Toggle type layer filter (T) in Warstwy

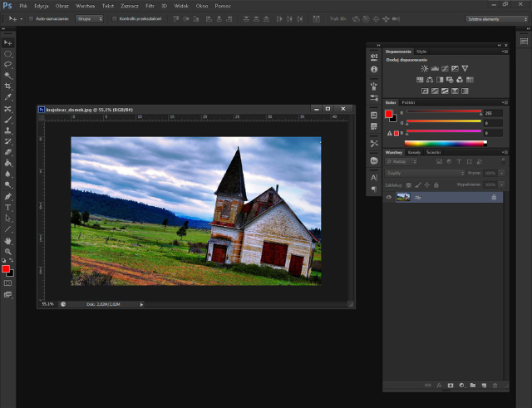(x=459, y=162)
